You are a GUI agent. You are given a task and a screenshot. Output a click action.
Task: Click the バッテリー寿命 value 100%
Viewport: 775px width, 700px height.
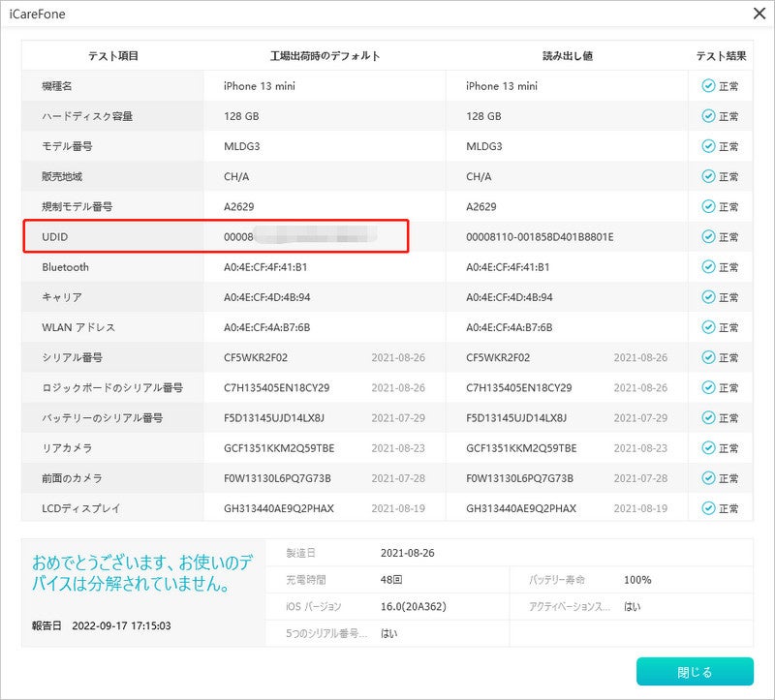click(x=637, y=580)
